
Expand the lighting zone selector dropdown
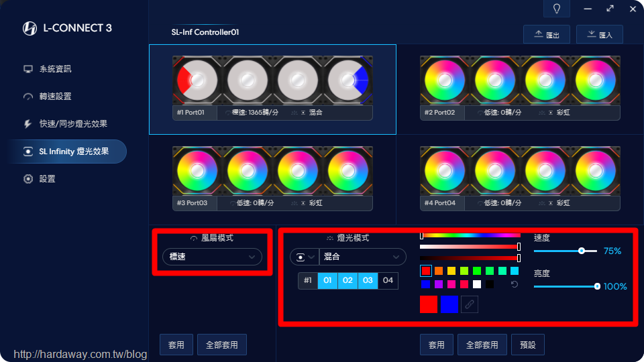click(305, 257)
